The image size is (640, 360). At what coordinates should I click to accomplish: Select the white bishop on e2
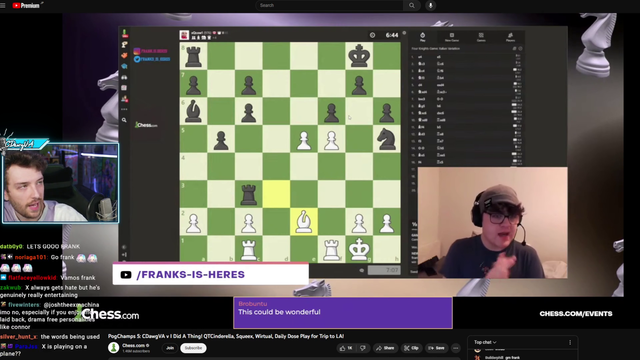[304, 222]
